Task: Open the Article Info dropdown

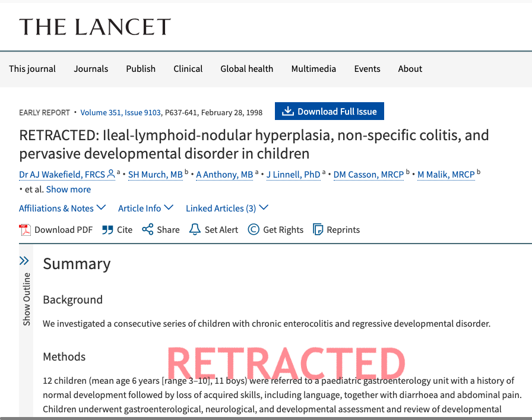Action: [x=145, y=208]
